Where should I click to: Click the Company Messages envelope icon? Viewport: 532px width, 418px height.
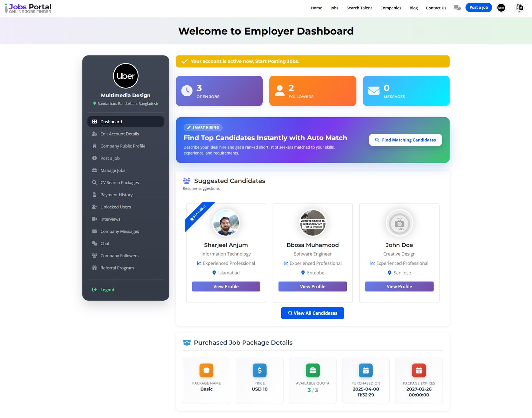tap(94, 231)
